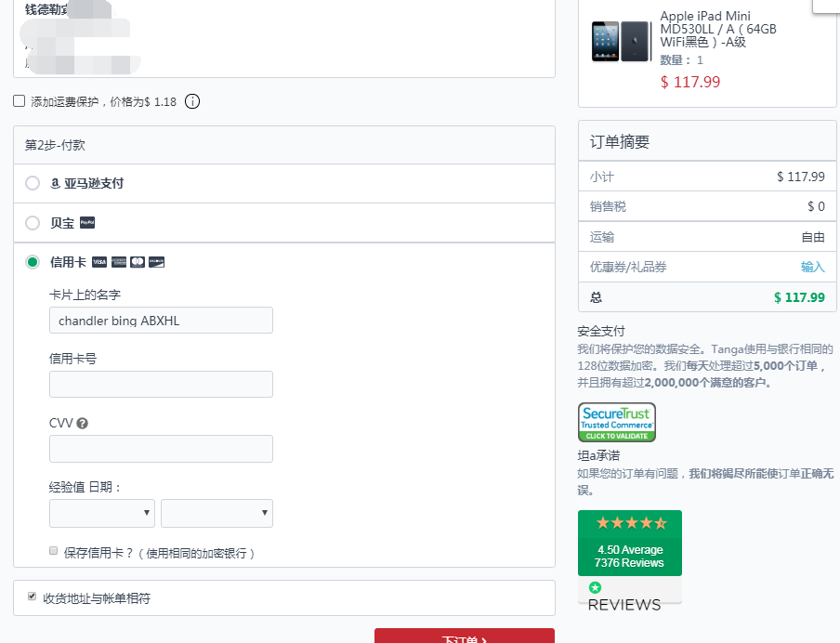This screenshot has width=840, height=643.
Task: Click the name on card field
Action: (x=162, y=321)
